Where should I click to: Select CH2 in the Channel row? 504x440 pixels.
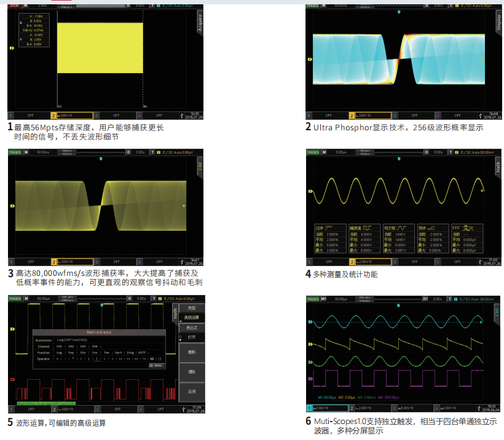point(71,347)
